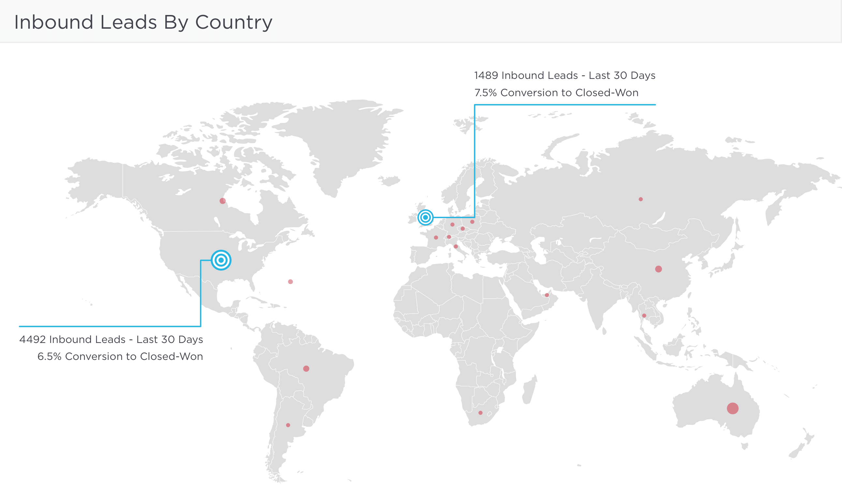Viewport: 842px width, 504px height.
Task: Click the red dot in Argentina
Action: pyautogui.click(x=288, y=425)
